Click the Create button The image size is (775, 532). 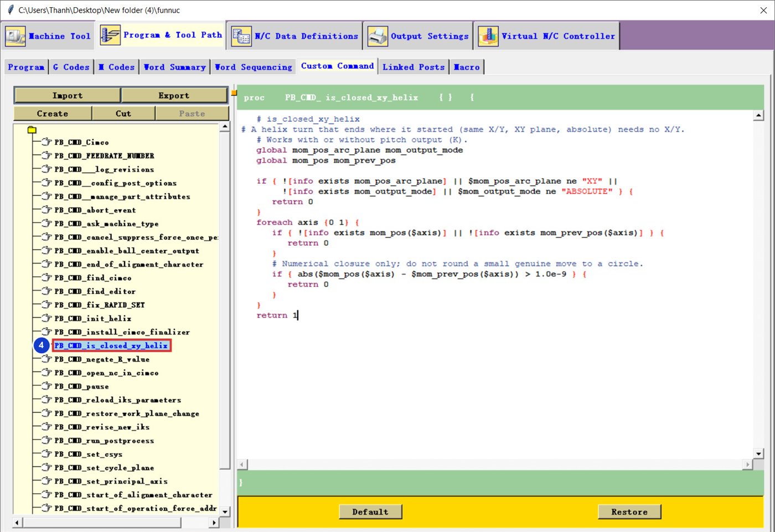click(x=53, y=113)
